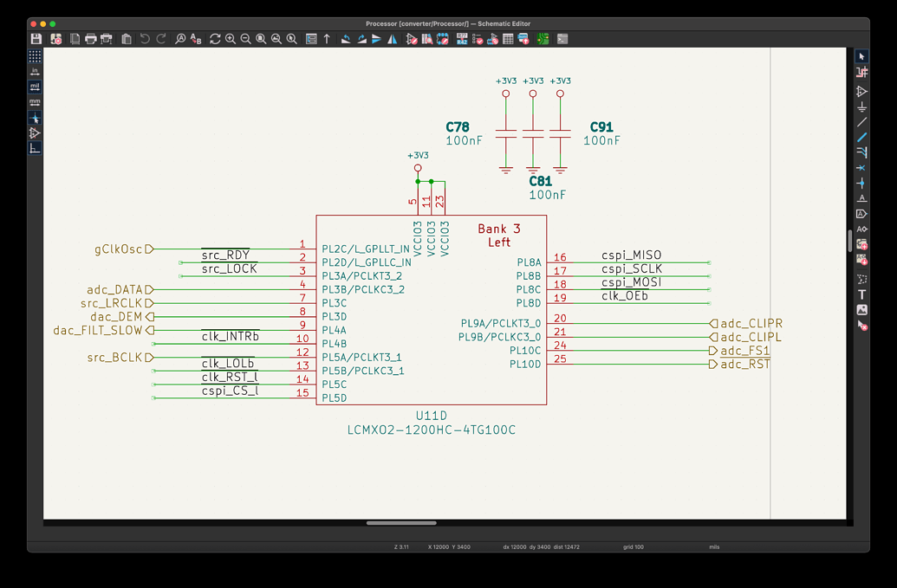The width and height of the screenshot is (897, 588).
Task: Select the Add global label tool
Action: coord(861,214)
